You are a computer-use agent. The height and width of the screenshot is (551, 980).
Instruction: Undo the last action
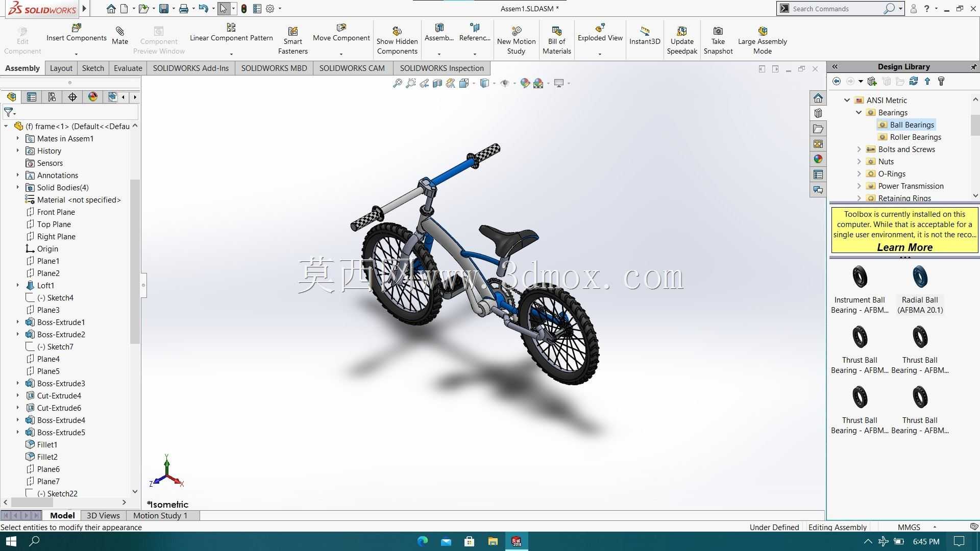(203, 9)
